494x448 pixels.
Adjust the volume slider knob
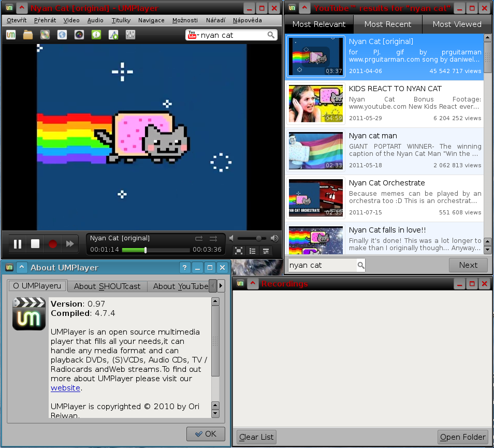pyautogui.click(x=259, y=238)
